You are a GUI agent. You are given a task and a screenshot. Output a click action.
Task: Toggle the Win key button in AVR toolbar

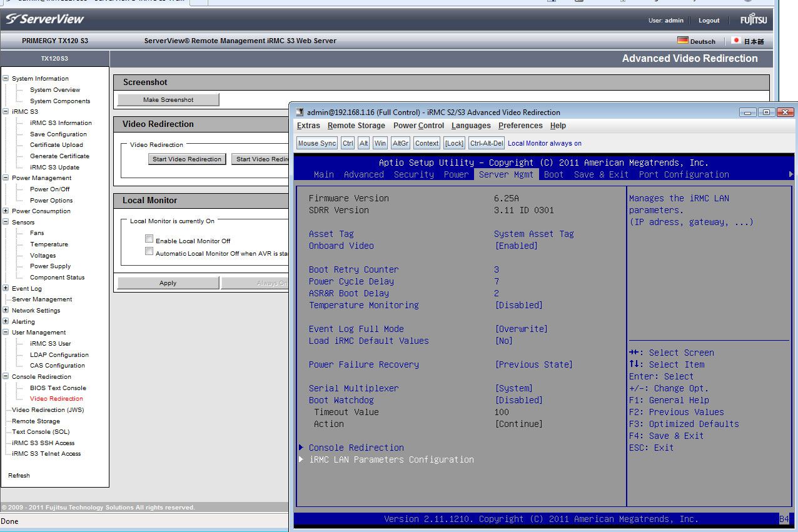380,143
